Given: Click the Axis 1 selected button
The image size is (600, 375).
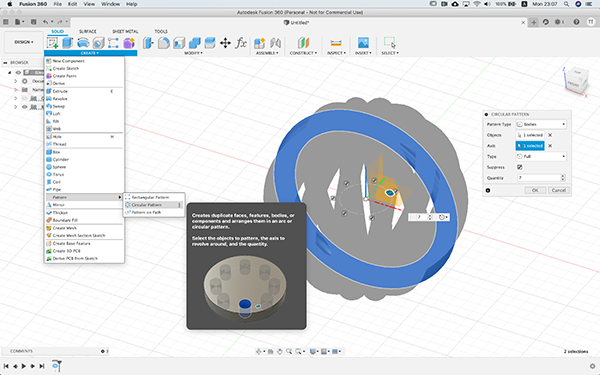Looking at the screenshot, I should coord(530,146).
